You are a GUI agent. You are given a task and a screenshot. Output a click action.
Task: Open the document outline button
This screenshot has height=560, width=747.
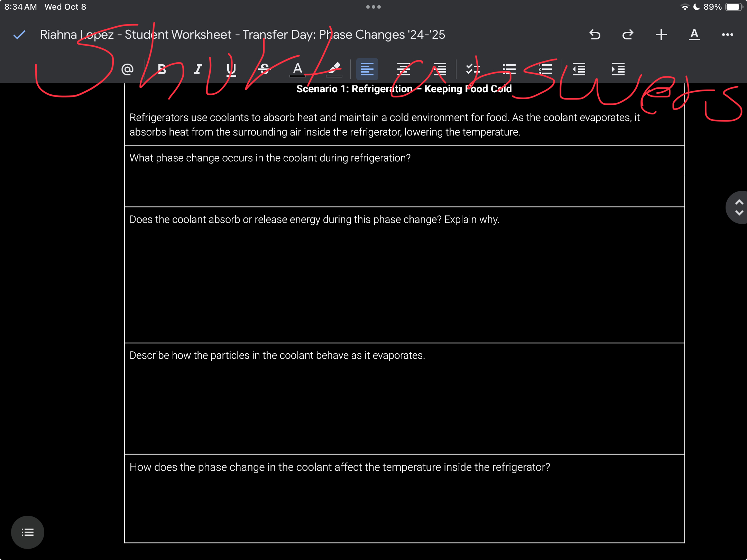coord(28,532)
